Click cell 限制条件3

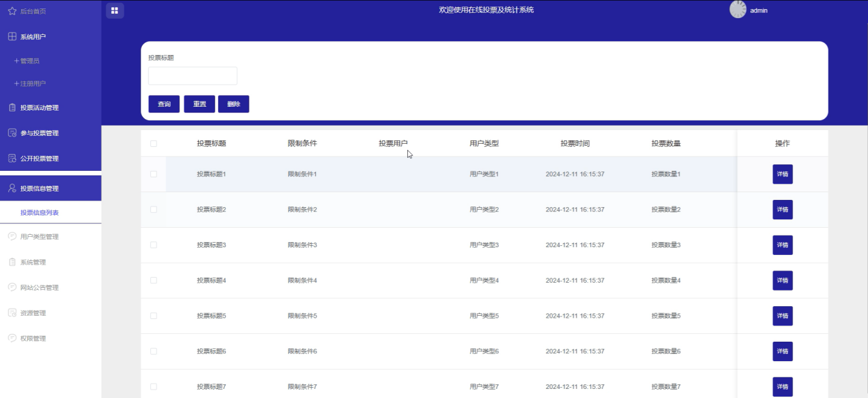point(302,245)
